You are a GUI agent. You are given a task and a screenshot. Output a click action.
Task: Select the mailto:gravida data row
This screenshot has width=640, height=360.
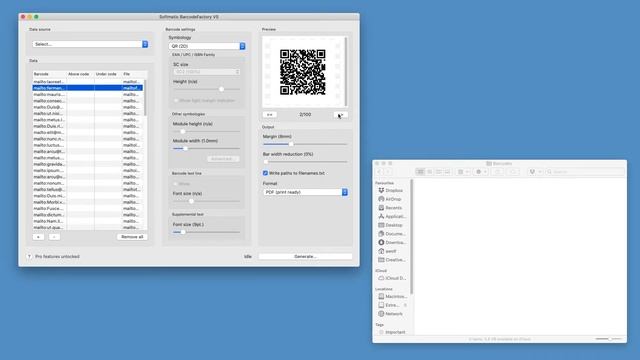click(87, 164)
